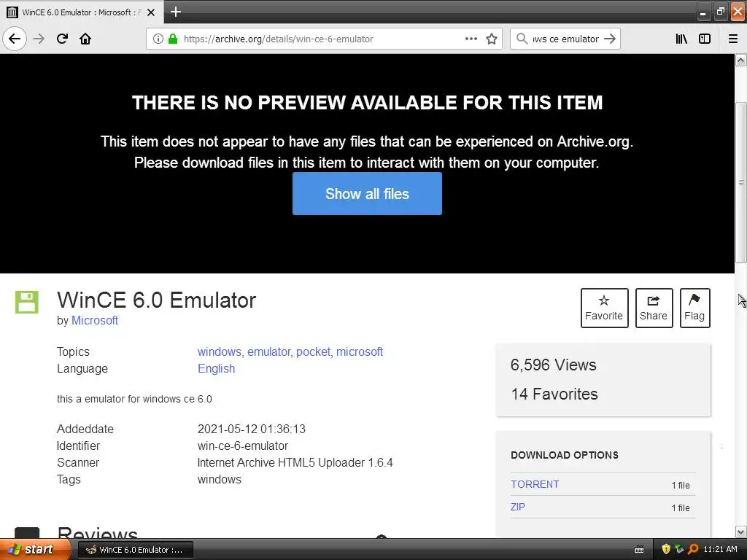Open the Share button options
The width and height of the screenshot is (747, 560).
[654, 308]
